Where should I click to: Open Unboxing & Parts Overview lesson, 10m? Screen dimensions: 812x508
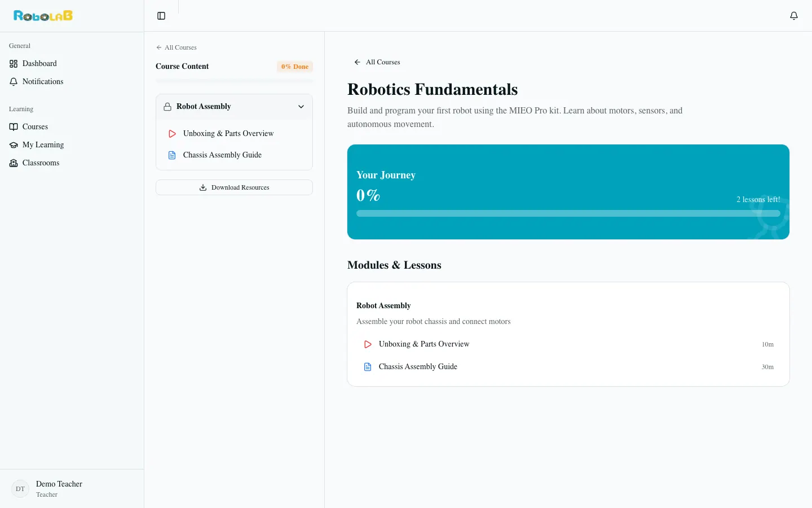pyautogui.click(x=568, y=344)
